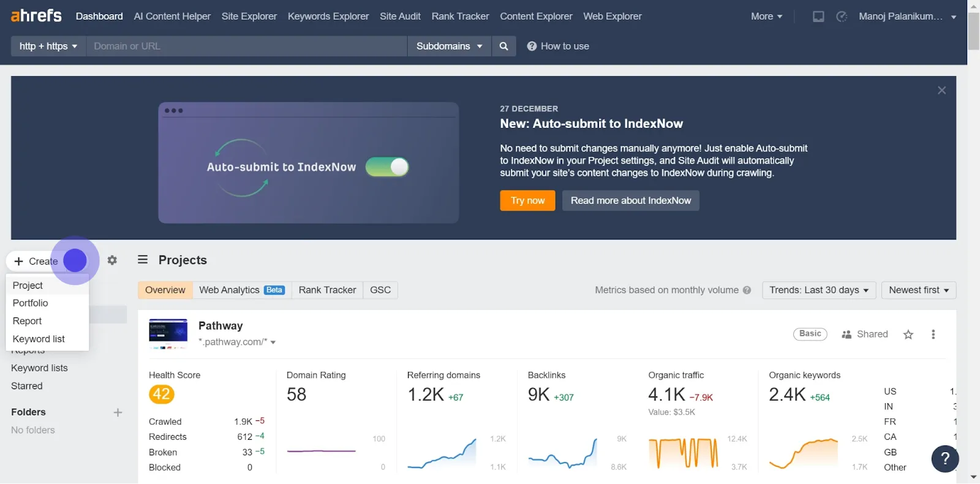Screen dimensions: 980x484
Task: Open the Pathway project thumbnail
Action: coord(168,333)
